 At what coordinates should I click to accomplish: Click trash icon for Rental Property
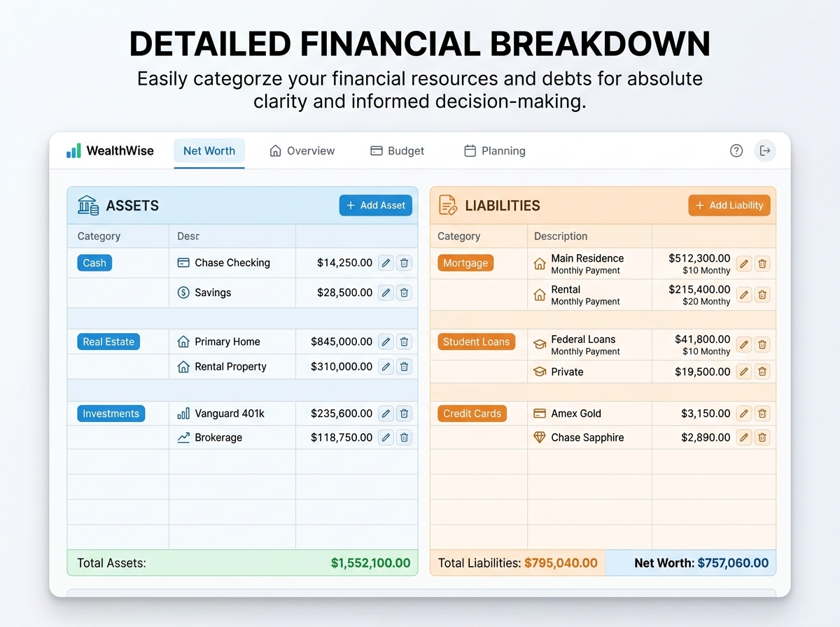tap(404, 367)
